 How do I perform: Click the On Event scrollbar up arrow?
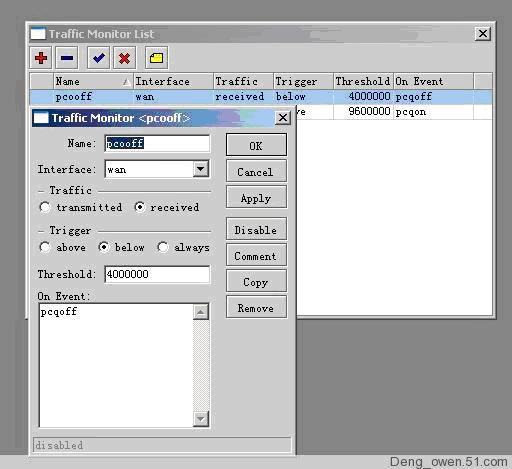201,312
